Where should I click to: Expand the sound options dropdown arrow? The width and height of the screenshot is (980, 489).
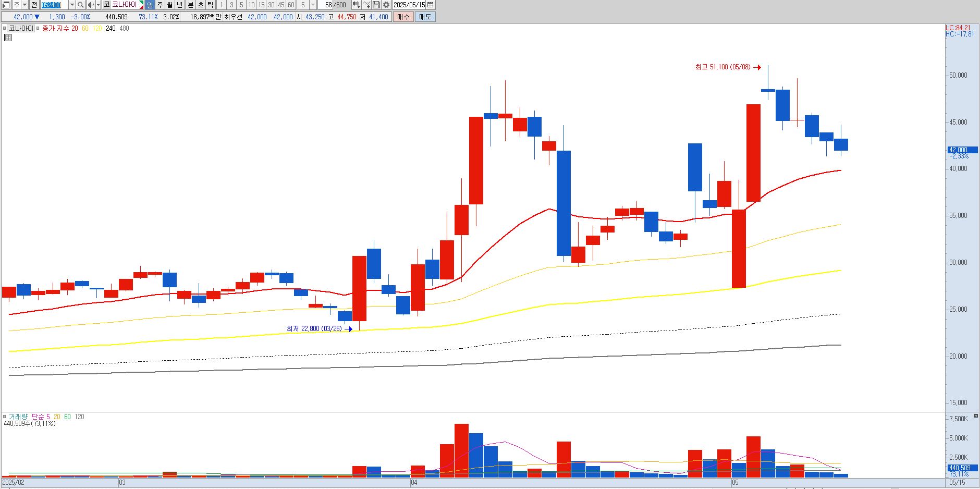pyautogui.click(x=98, y=5)
